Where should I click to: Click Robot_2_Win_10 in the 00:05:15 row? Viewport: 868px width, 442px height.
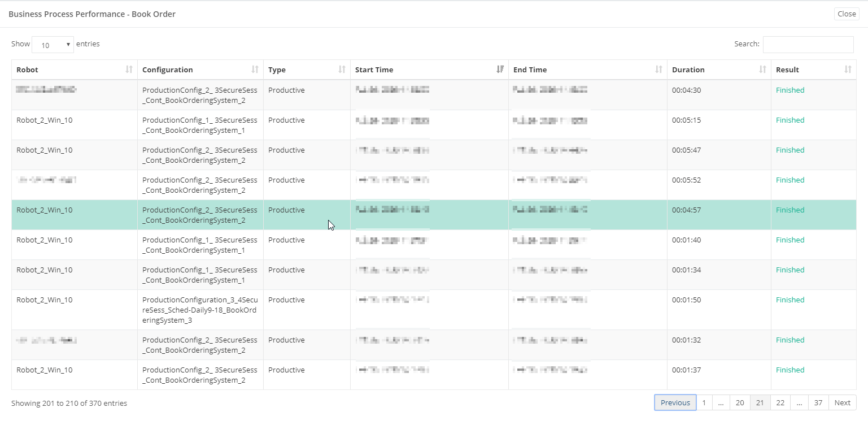pos(44,120)
